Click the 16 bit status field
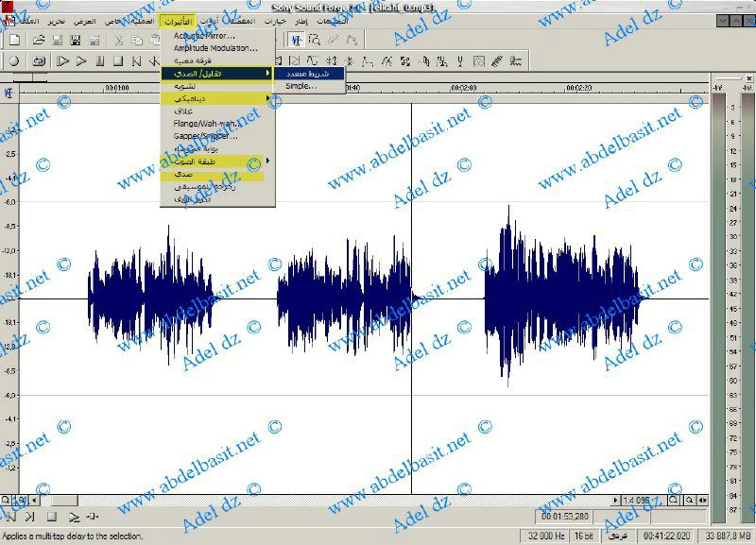This screenshot has height=545, width=756. (x=583, y=536)
